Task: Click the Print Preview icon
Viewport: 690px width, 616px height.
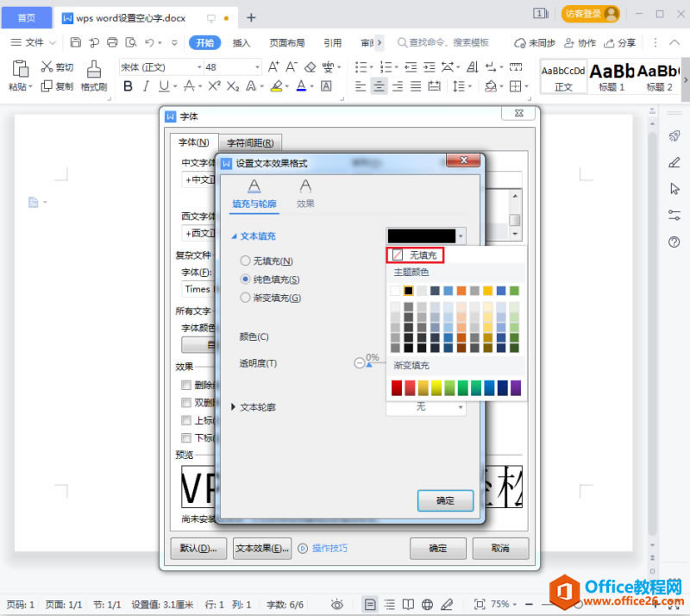Action: 131,43
